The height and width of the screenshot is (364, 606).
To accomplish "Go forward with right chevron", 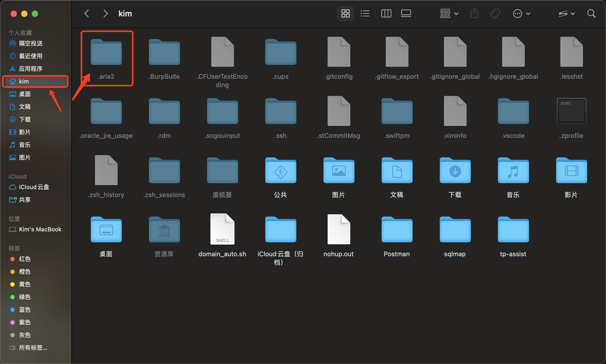I will (x=105, y=13).
